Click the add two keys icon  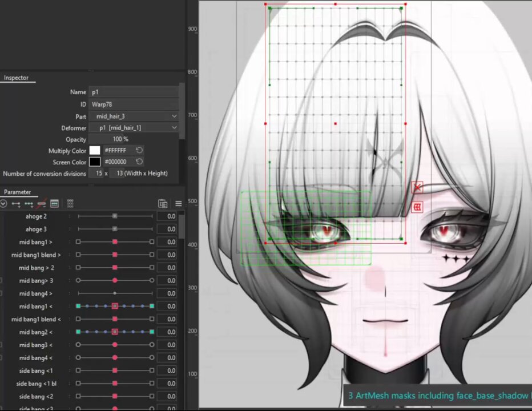coord(16,204)
